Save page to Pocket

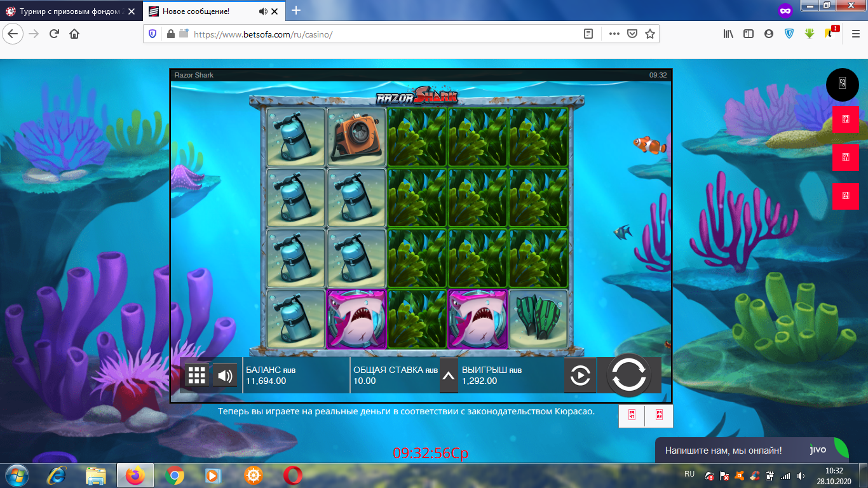click(632, 34)
